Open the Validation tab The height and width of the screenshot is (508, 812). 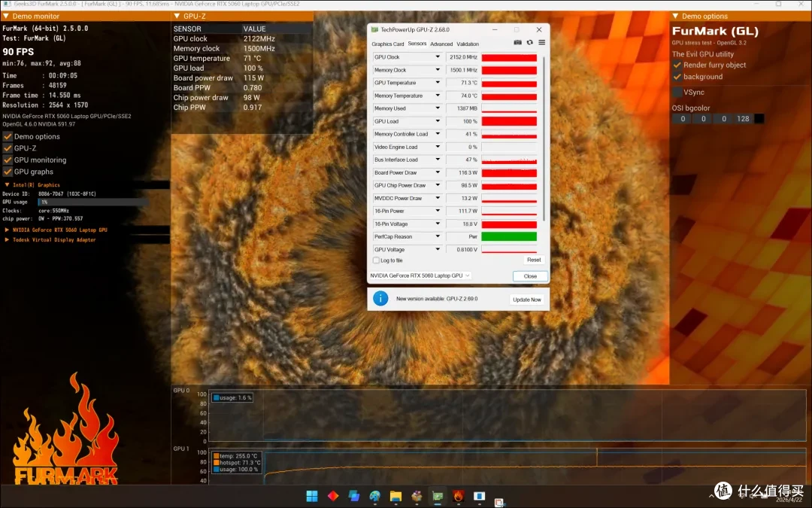click(x=468, y=44)
